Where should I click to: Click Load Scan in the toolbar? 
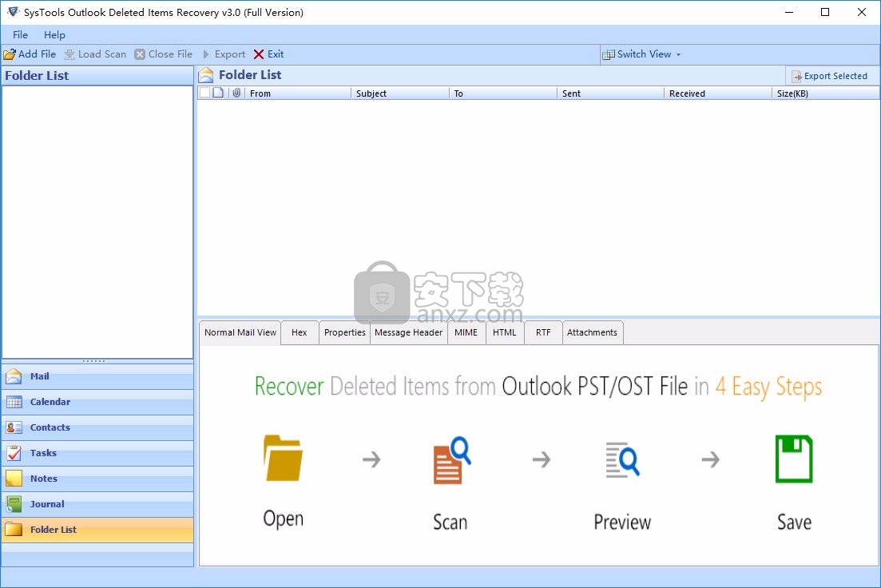tap(95, 54)
